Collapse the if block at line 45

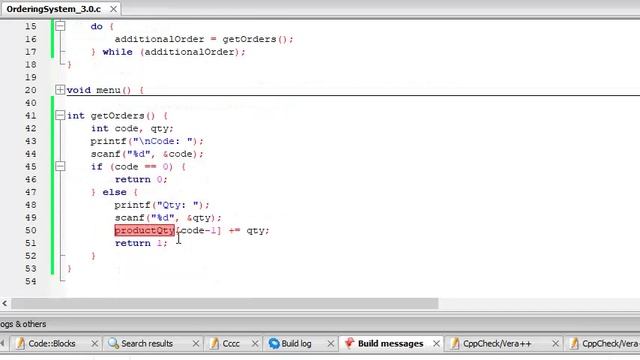[60, 167]
